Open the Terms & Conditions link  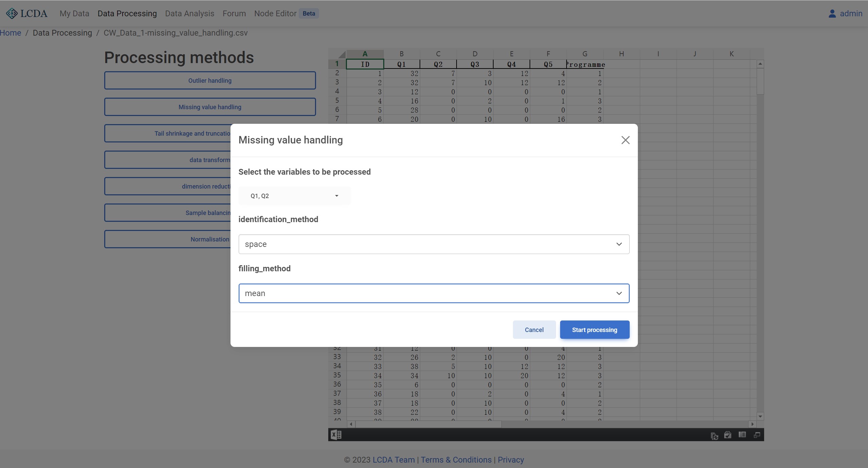tap(456, 460)
